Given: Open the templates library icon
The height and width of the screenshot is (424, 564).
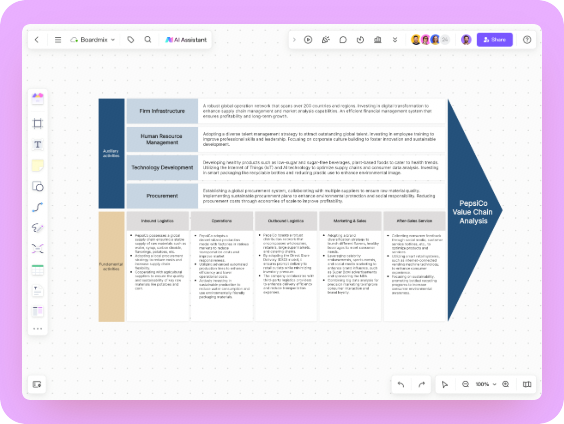Looking at the screenshot, I should coord(37,99).
